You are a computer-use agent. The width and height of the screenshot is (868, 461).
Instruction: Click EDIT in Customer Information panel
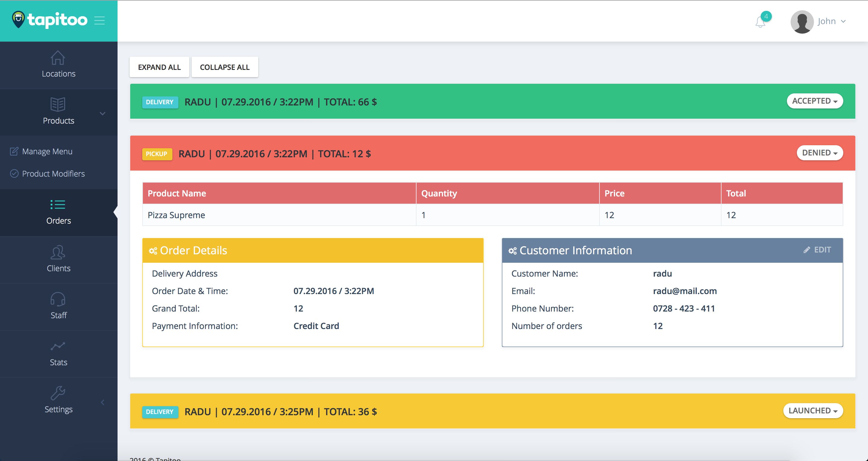point(818,250)
